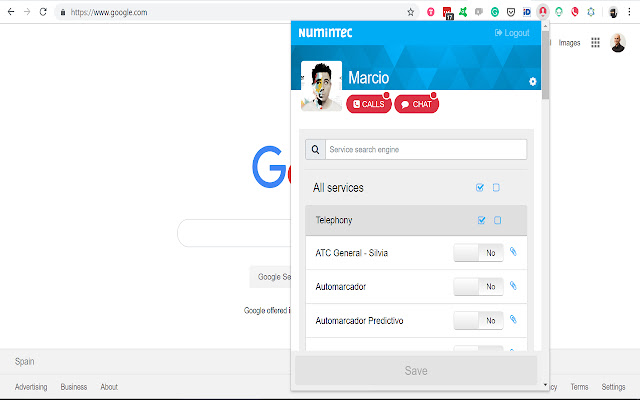Click the Spain country label in footer

pyautogui.click(x=24, y=361)
